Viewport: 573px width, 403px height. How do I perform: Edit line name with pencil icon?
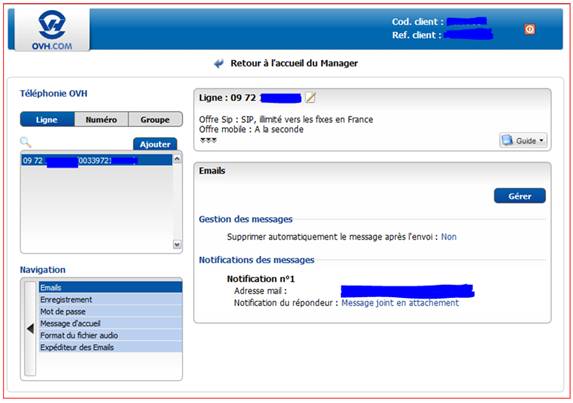(x=310, y=98)
